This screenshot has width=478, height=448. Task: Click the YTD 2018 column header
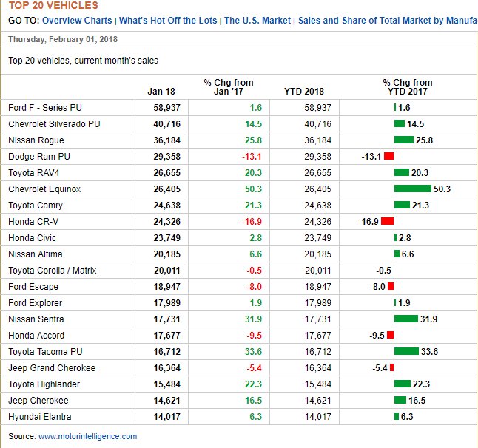304,92
